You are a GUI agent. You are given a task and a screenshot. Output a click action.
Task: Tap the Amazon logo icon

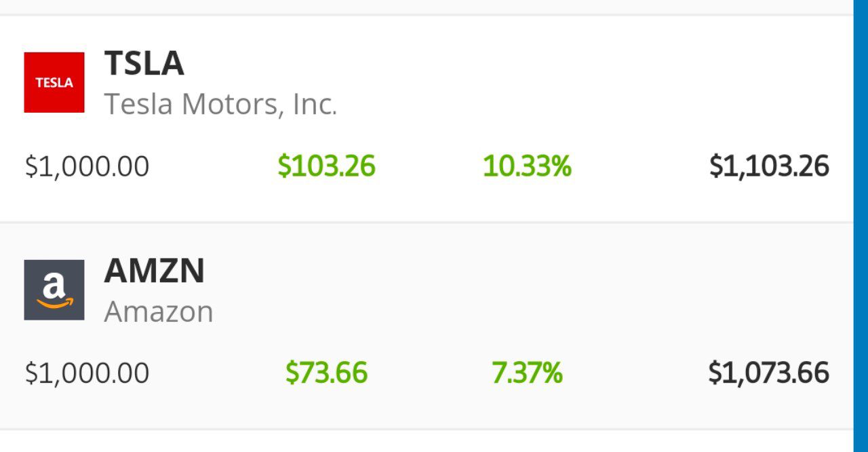54,290
